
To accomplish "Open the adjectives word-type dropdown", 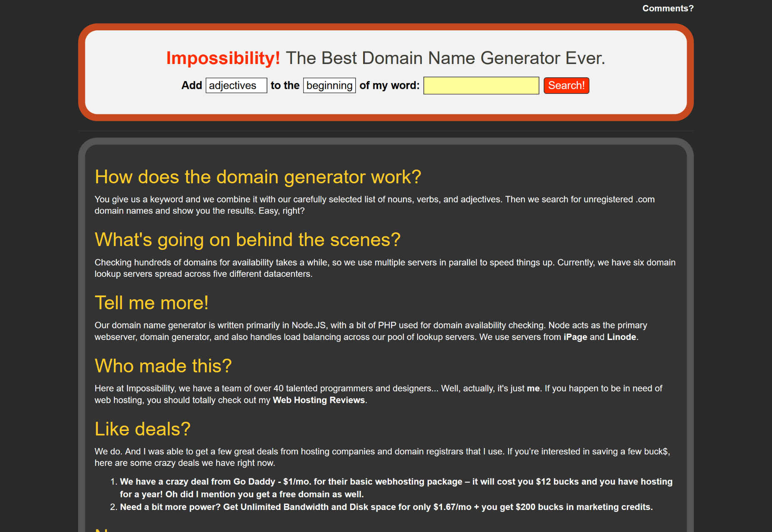I will (x=236, y=86).
